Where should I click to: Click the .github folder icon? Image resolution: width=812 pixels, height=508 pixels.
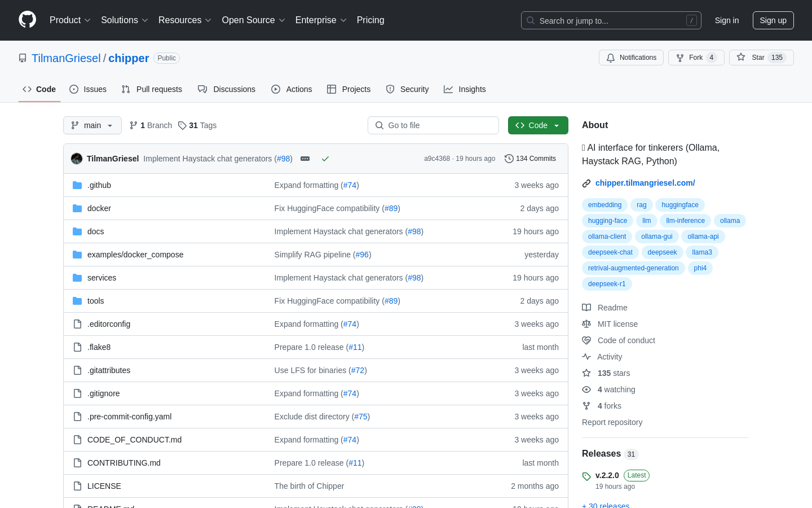77,185
